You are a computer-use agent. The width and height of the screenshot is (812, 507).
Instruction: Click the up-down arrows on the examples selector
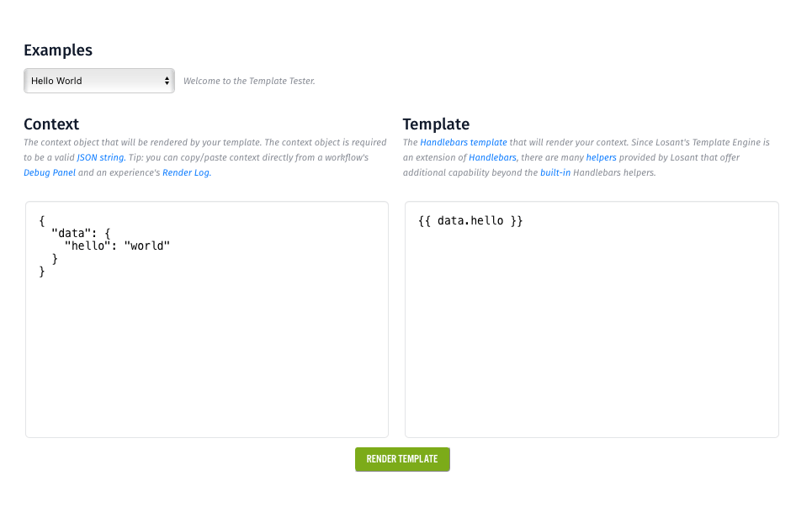click(167, 81)
